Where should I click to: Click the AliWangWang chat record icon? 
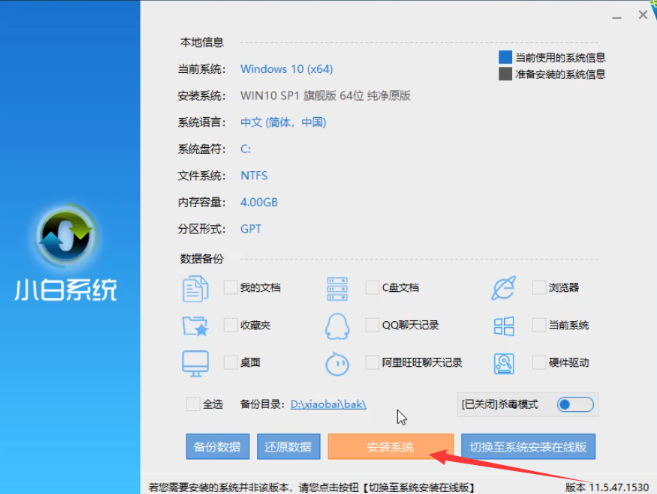337,362
